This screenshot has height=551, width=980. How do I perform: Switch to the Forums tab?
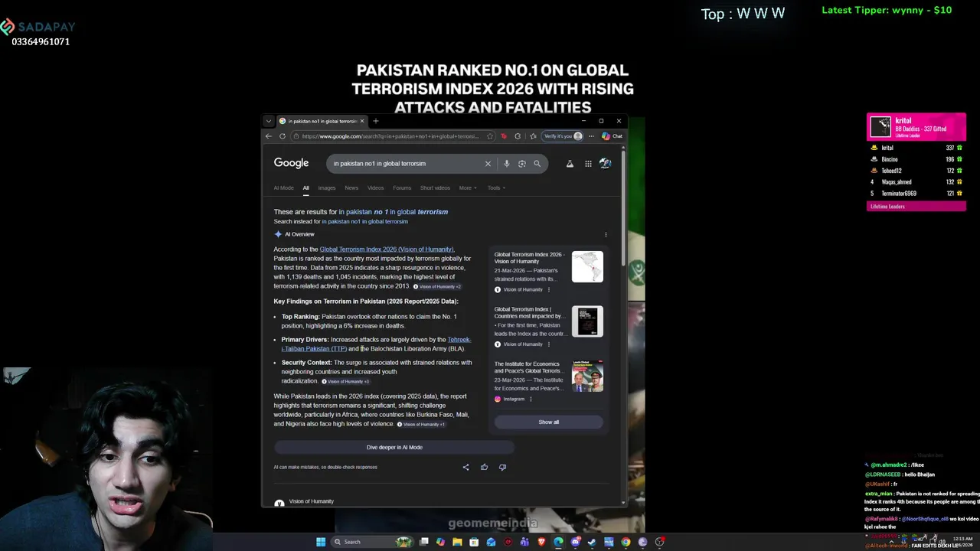[402, 187]
